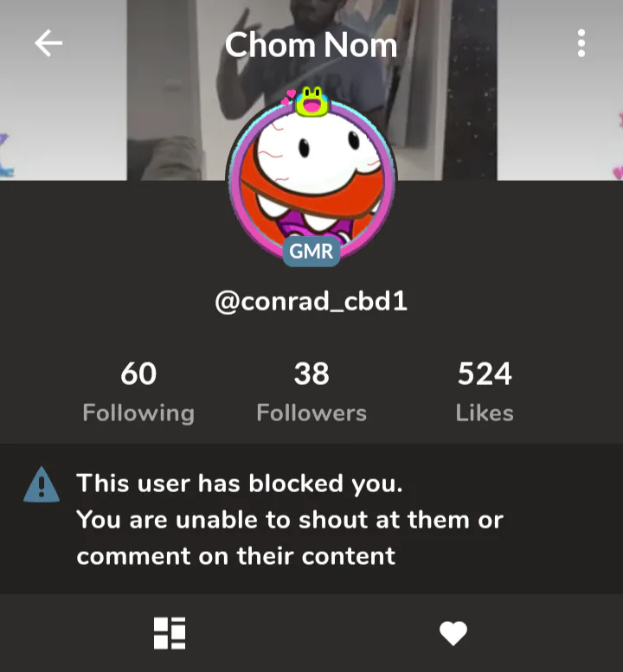Open the three-dot options menu
623x672 pixels.
[x=581, y=43]
